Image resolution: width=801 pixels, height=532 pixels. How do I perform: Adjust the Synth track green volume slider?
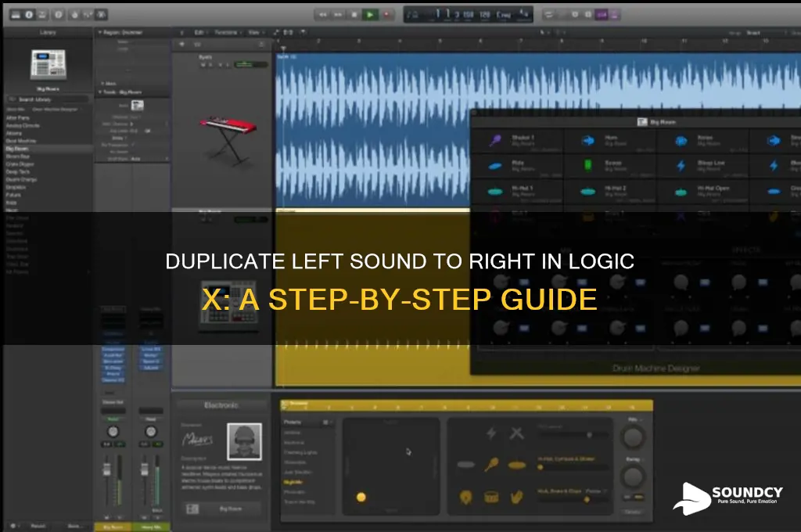click(250, 64)
